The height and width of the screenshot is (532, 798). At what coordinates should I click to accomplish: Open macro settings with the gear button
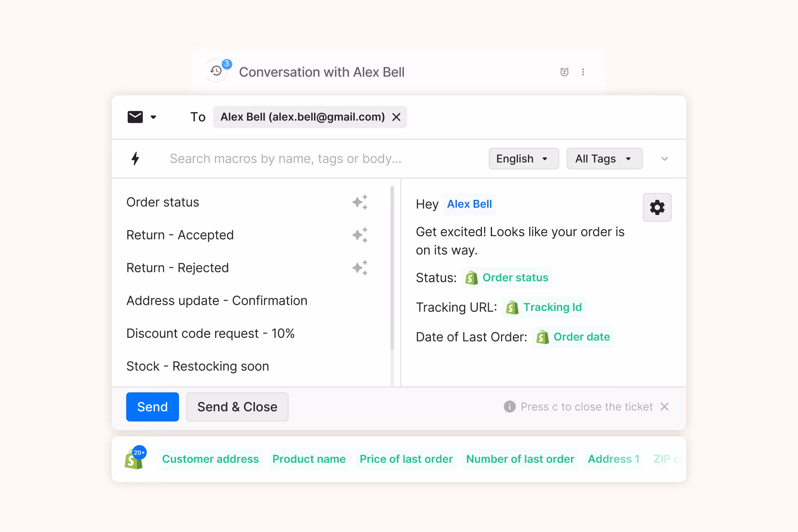click(x=657, y=207)
